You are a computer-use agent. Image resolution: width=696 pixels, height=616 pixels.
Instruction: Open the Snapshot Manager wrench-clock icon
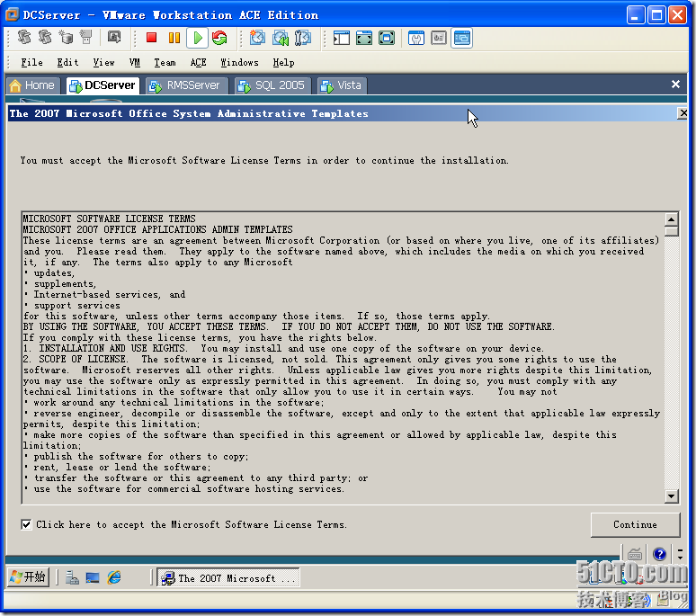303,38
